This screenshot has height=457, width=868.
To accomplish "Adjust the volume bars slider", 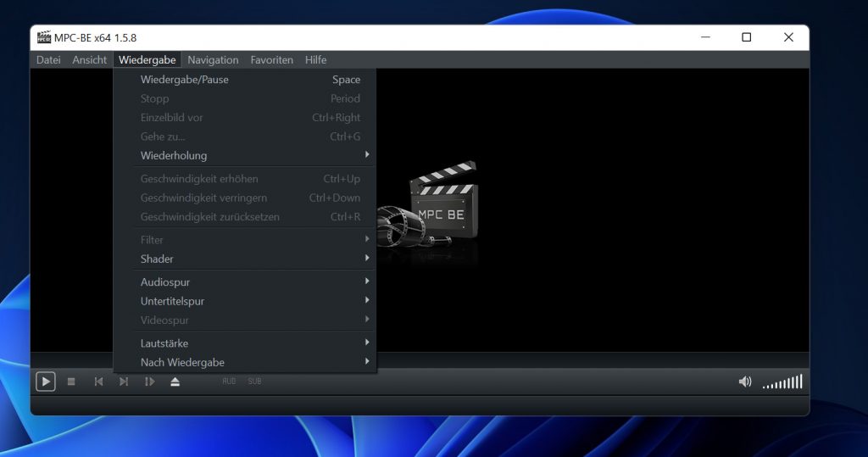I will (x=782, y=382).
